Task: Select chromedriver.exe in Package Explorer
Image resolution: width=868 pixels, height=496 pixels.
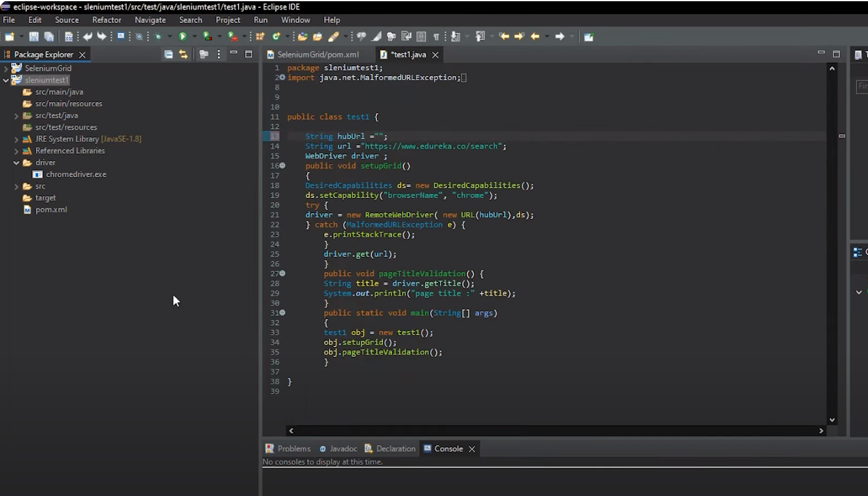Action: pos(70,174)
